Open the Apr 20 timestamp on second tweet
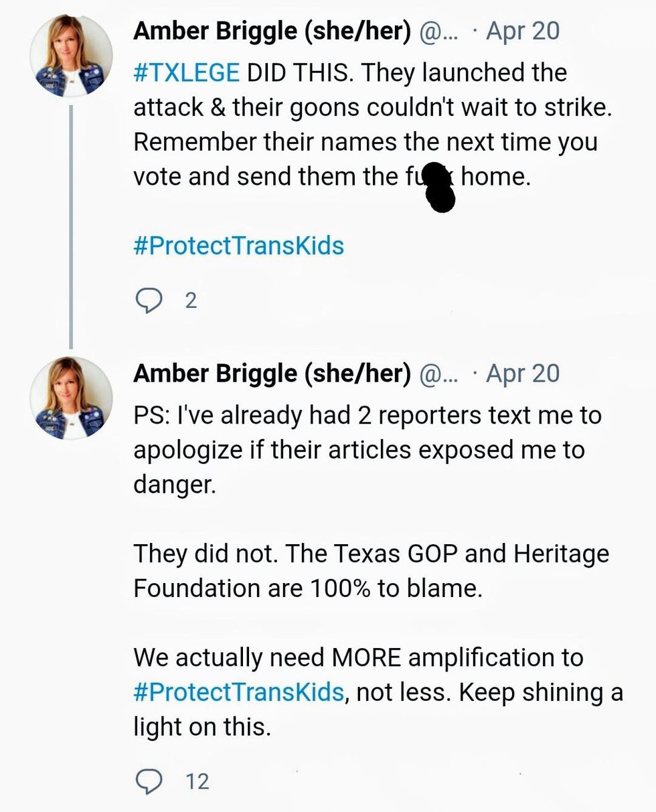656x812 pixels. click(523, 374)
